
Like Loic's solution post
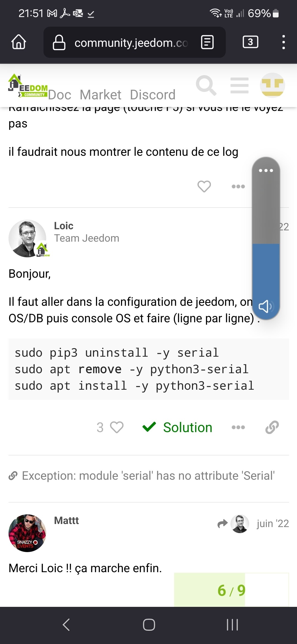(117, 427)
